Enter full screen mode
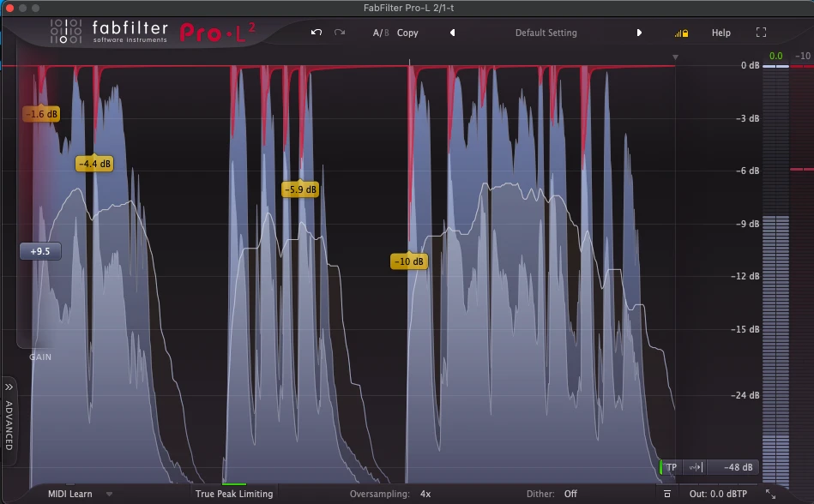The width and height of the screenshot is (814, 504). pos(761,33)
